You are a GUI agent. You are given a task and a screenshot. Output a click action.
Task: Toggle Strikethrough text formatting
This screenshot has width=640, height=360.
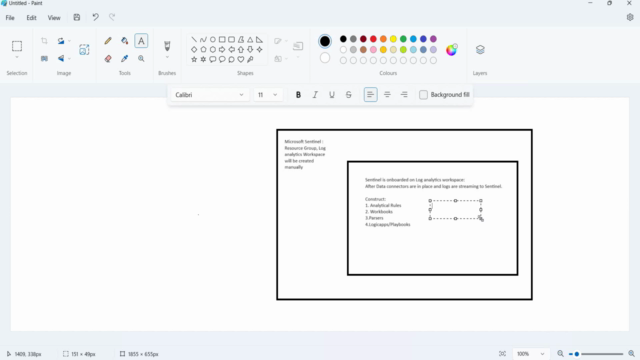pos(349,95)
